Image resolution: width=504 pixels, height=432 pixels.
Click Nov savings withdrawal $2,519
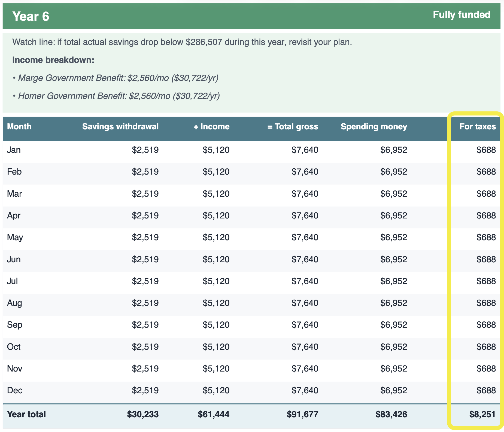[145, 369]
